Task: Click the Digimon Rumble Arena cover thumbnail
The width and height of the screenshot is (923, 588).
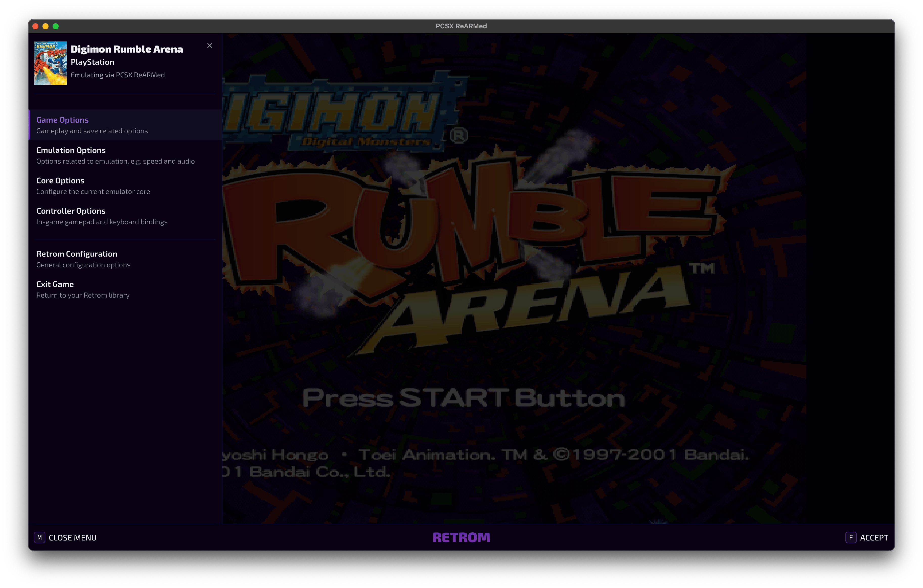Action: pyautogui.click(x=51, y=63)
